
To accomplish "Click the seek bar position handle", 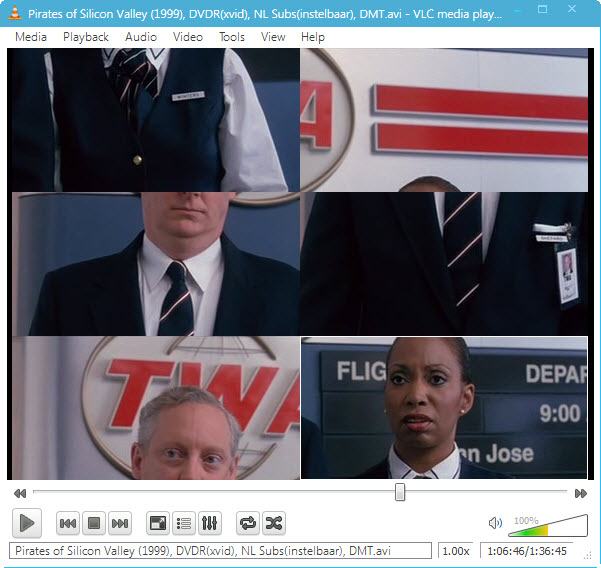I will coord(400,492).
